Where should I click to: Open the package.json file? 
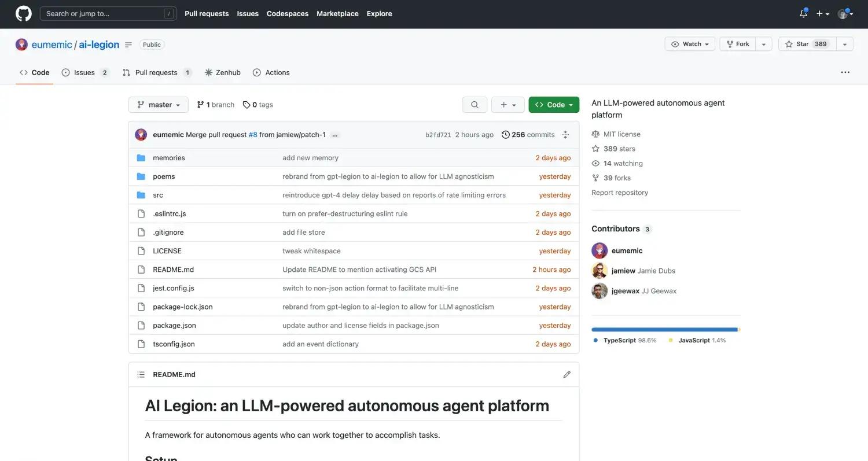pos(174,326)
